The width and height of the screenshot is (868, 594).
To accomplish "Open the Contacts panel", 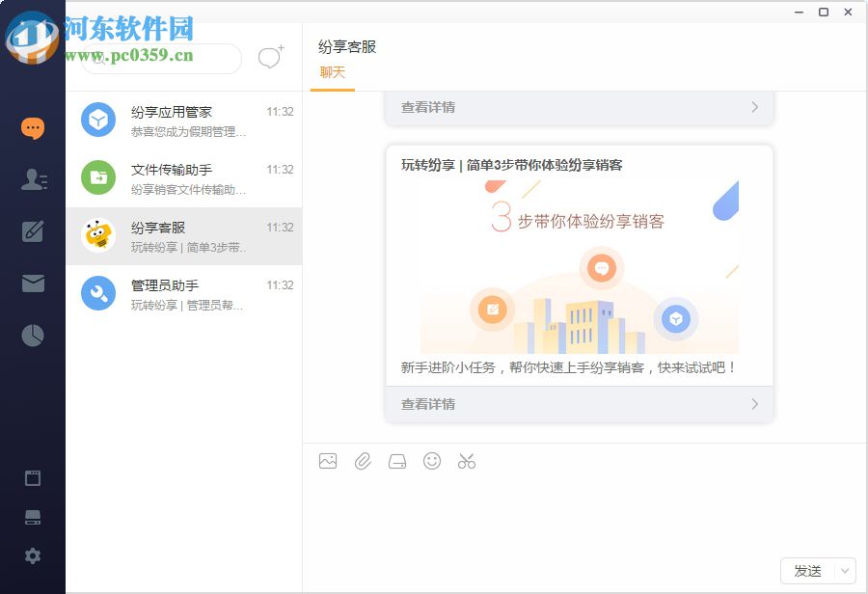I will click(32, 179).
